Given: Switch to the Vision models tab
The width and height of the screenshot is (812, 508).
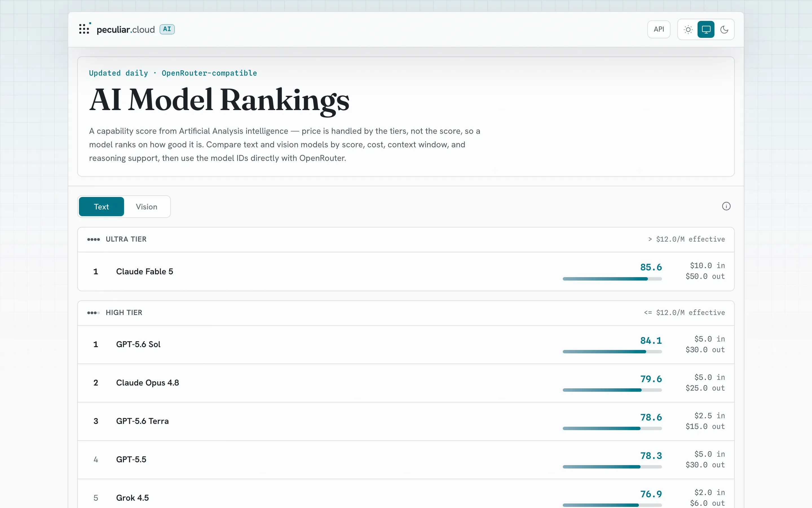Looking at the screenshot, I should (x=147, y=207).
